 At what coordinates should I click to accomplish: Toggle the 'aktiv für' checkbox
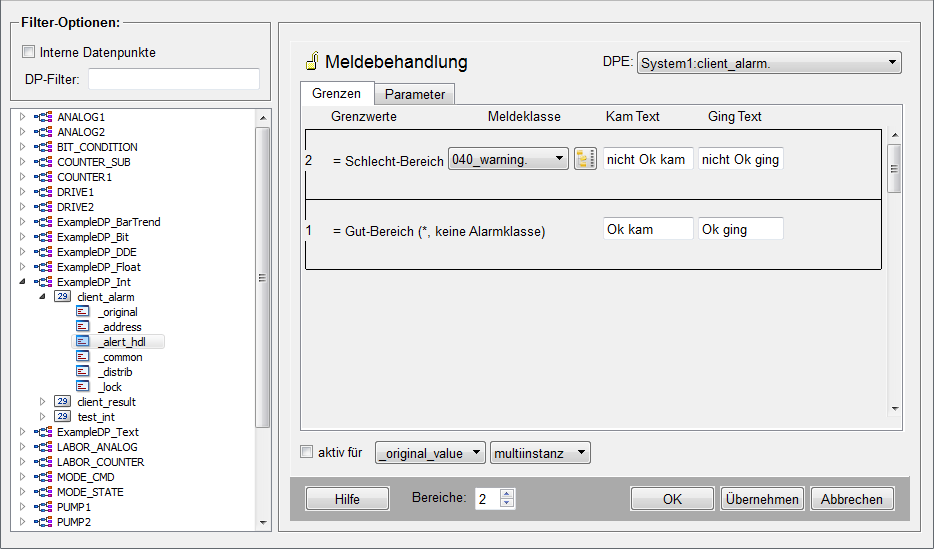coord(307,452)
